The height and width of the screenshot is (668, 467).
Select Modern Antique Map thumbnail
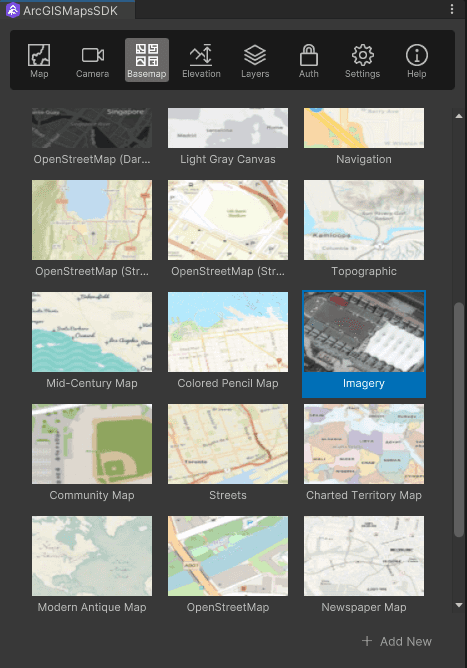click(x=92, y=556)
